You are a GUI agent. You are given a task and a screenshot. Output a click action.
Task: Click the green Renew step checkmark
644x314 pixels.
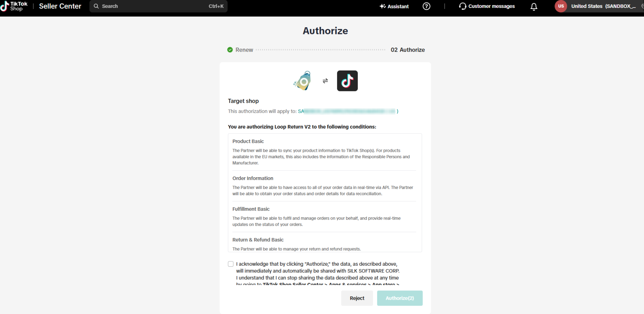point(230,50)
